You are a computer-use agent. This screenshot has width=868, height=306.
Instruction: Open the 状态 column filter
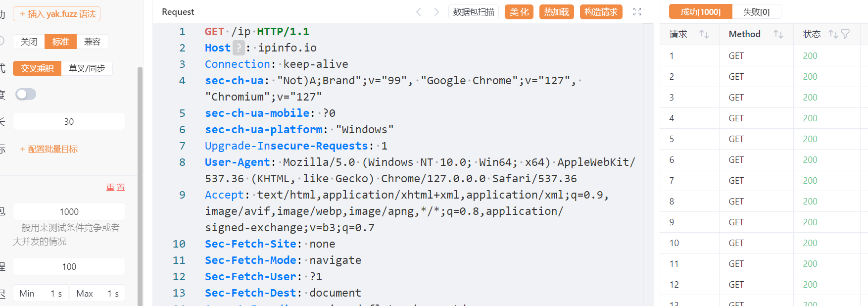tap(845, 34)
